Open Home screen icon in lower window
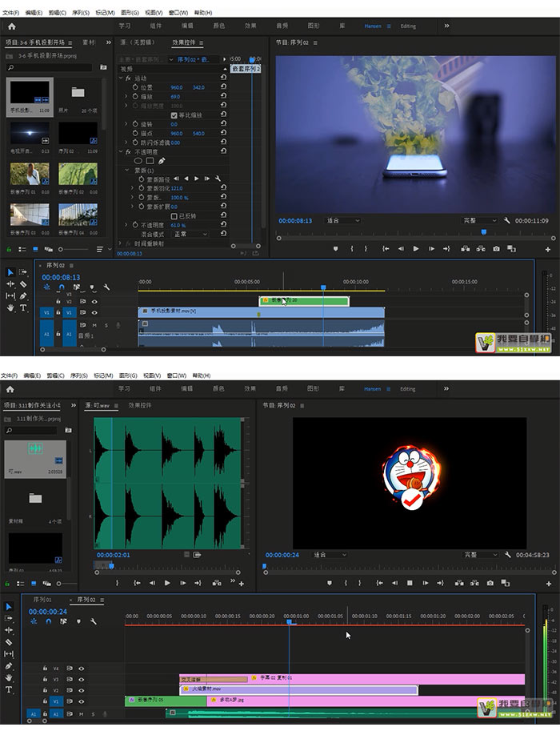Image resolution: width=560 pixels, height=731 pixels. (x=10, y=389)
